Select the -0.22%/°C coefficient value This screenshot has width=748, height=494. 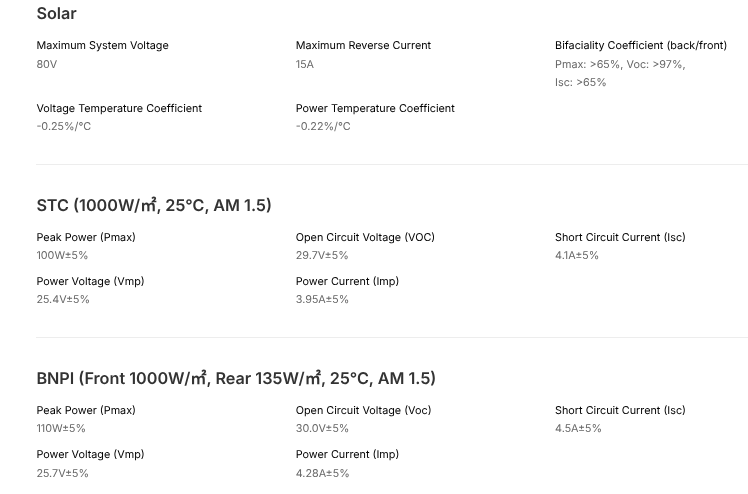pos(323,127)
